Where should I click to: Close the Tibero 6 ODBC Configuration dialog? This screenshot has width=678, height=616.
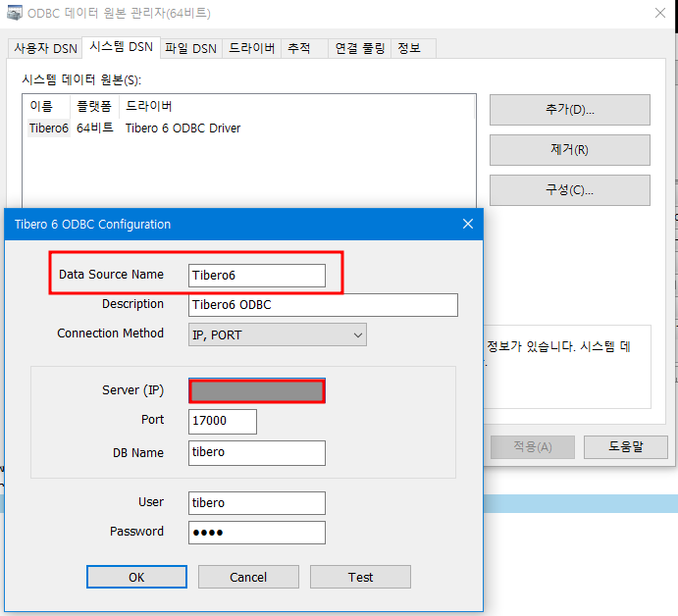pos(468,224)
